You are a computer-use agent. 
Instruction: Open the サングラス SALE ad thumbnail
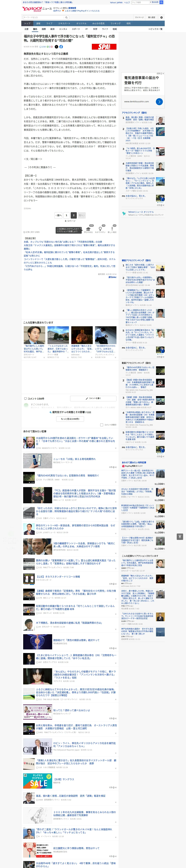tap(38, 781)
